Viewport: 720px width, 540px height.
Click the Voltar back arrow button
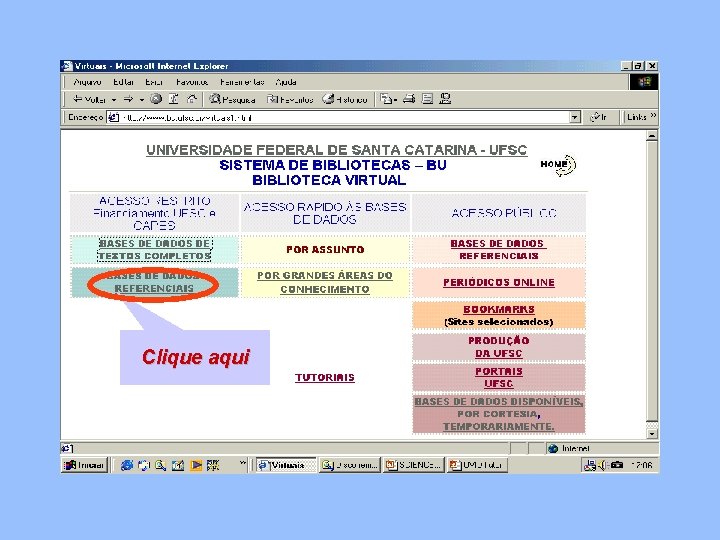click(x=90, y=99)
